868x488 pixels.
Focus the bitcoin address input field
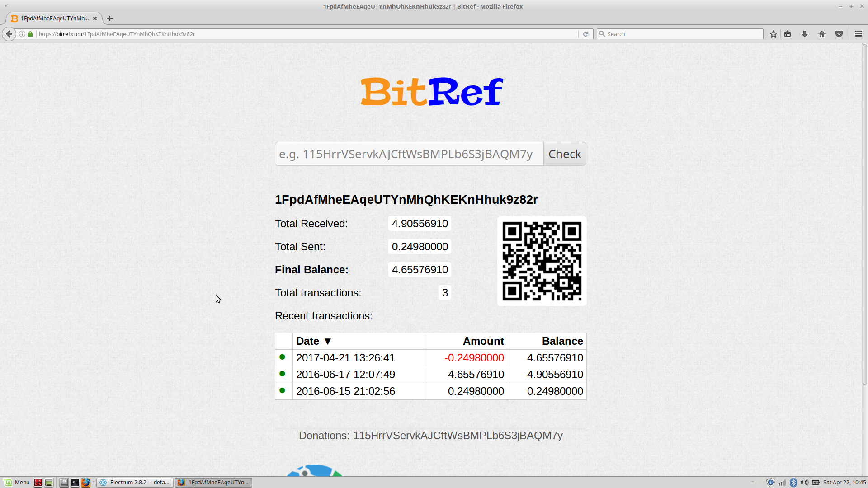409,154
